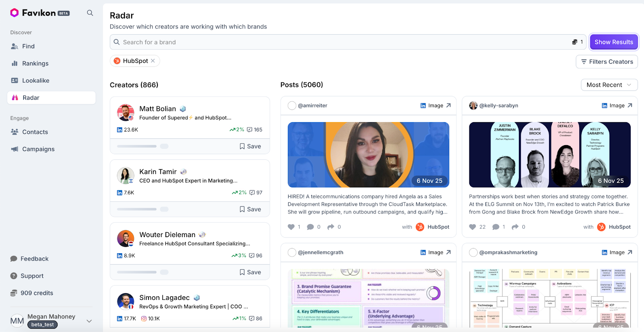
Task: Click the badge icon beside Simon Lagadec
Action: point(197,298)
